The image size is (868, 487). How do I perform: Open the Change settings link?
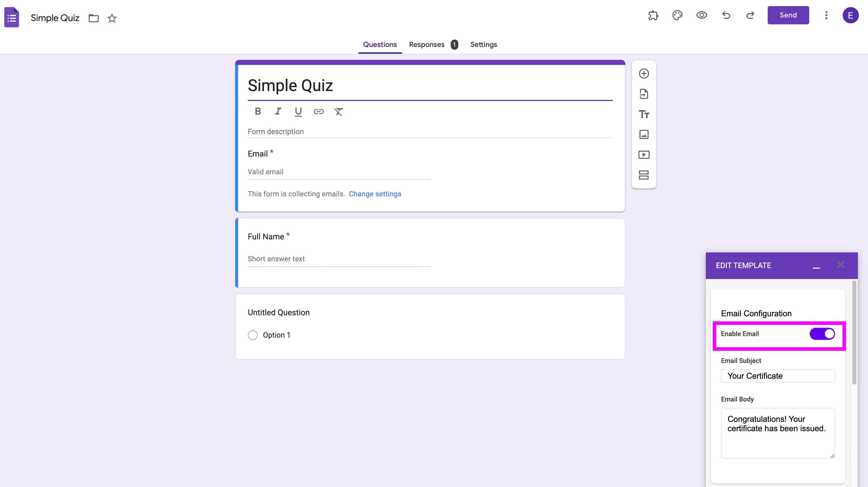375,194
